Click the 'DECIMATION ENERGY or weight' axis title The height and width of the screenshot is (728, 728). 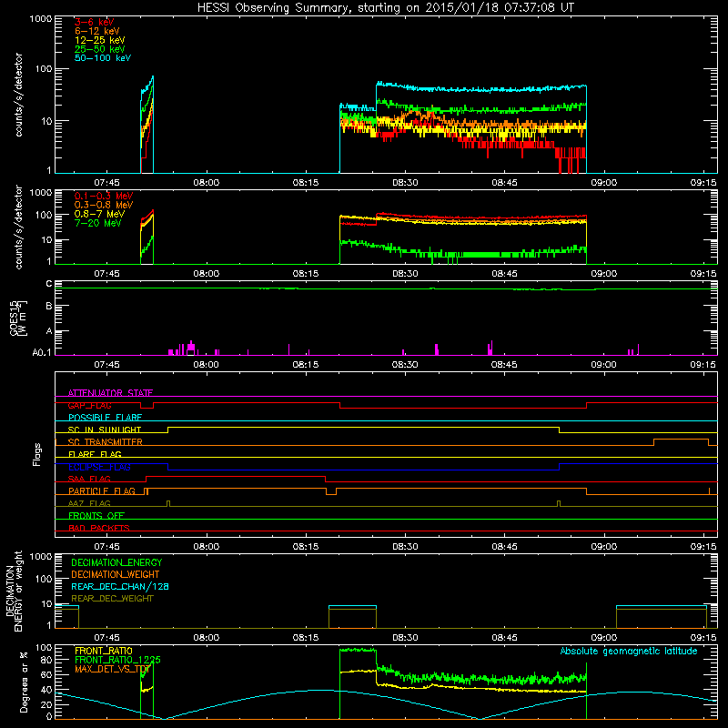point(14,591)
